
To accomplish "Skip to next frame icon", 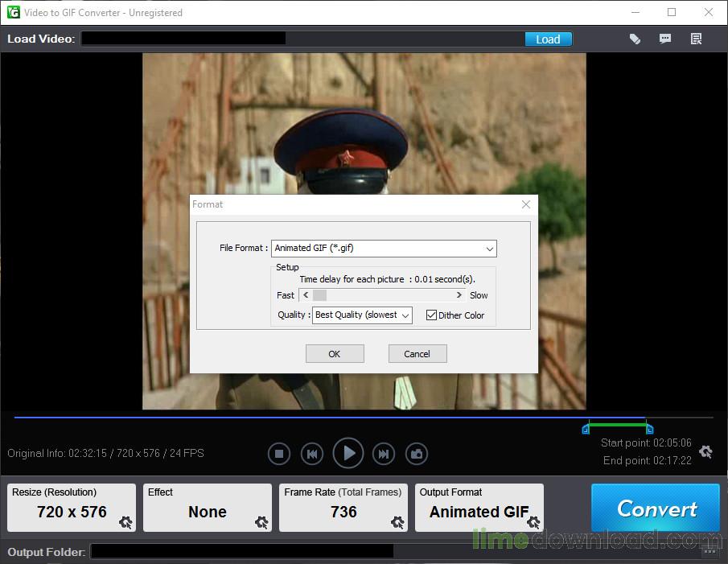I will tap(383, 453).
